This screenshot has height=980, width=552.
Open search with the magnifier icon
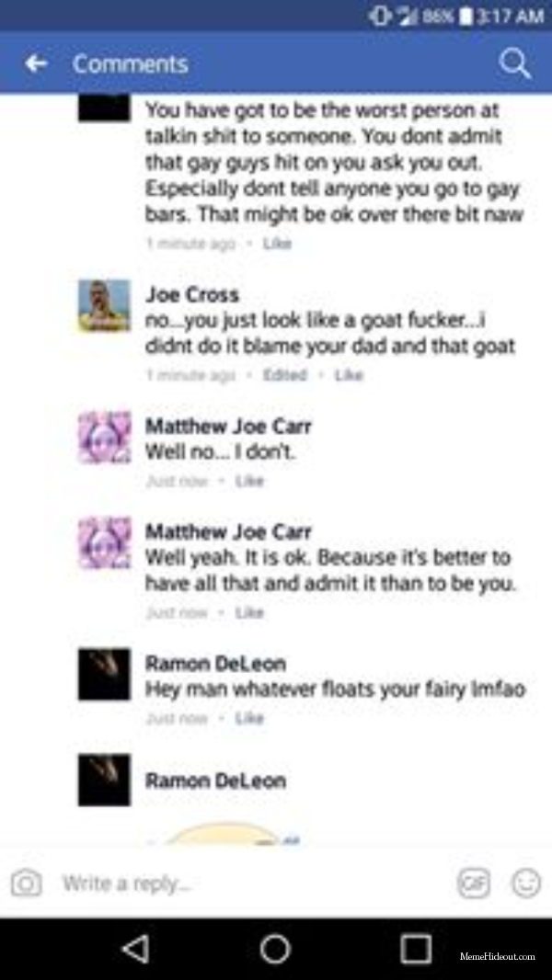click(515, 63)
